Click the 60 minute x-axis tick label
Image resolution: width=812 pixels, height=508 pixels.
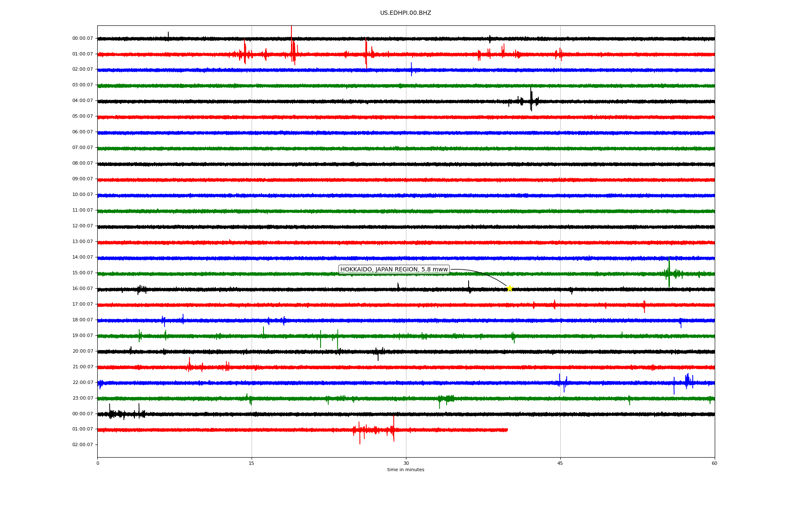714,463
